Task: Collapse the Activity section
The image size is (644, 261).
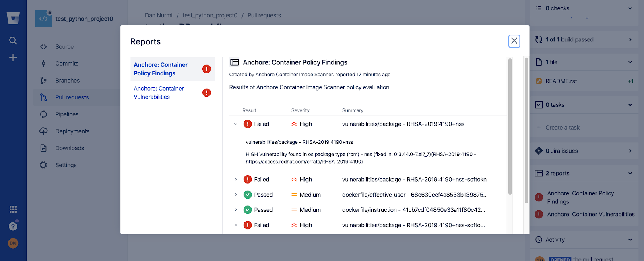Action: click(630, 240)
